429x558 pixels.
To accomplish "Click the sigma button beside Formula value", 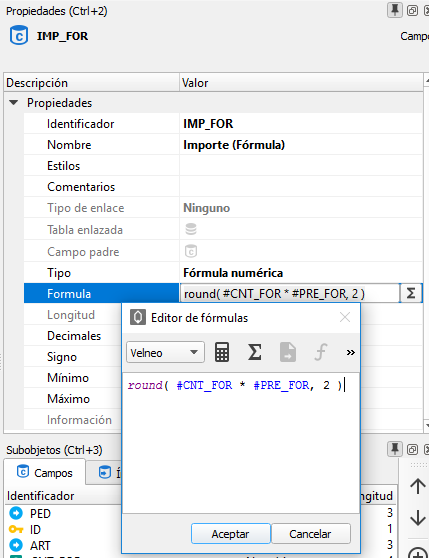I will (411, 293).
